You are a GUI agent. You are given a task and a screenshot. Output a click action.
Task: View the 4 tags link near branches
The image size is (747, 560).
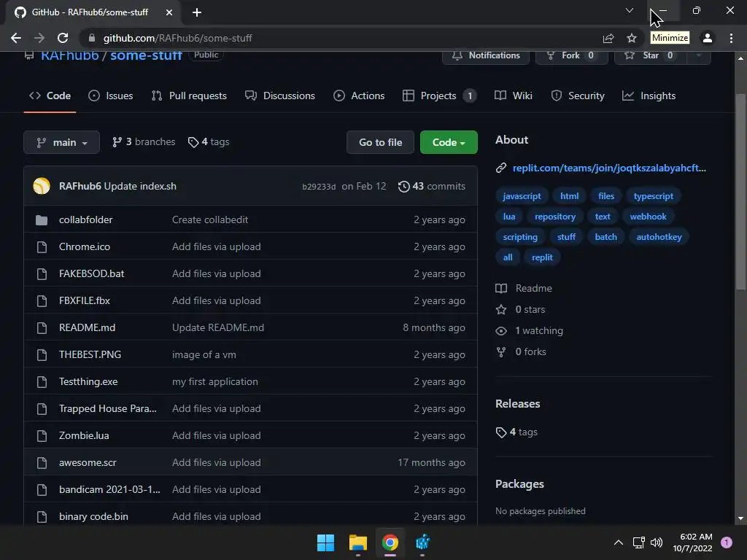209,142
